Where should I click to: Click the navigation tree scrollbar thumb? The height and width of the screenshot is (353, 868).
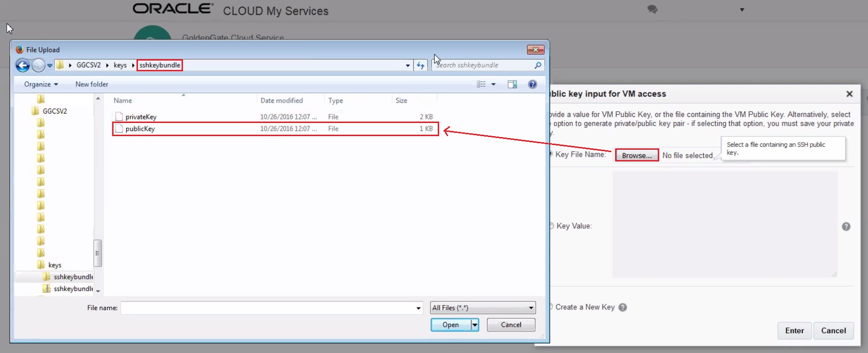click(x=98, y=253)
